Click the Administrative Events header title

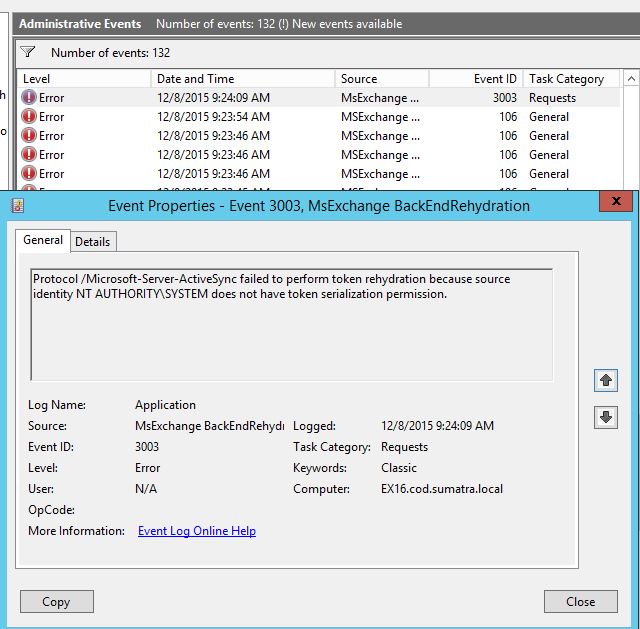pos(80,24)
